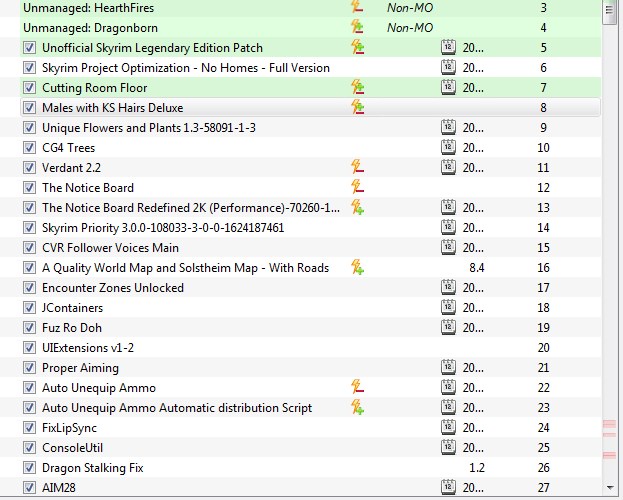Click the conflict icon for Unmanaged: HearthFires
623x500 pixels.
tap(357, 7)
